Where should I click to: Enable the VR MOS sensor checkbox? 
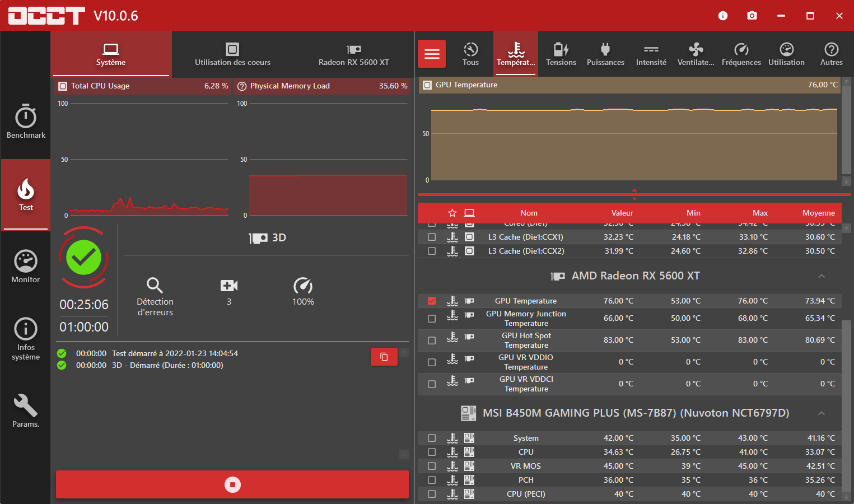pos(432,466)
